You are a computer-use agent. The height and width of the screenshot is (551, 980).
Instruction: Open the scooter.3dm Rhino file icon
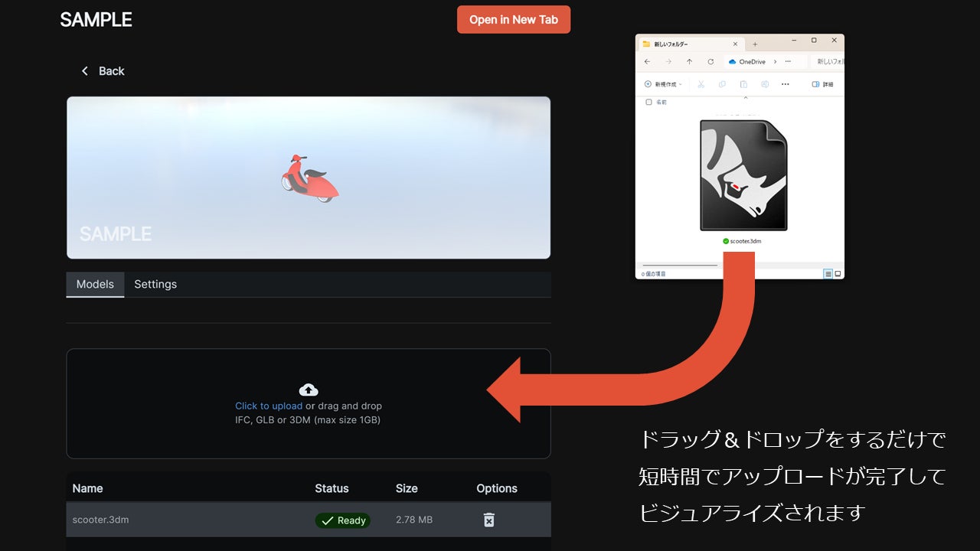click(x=743, y=176)
